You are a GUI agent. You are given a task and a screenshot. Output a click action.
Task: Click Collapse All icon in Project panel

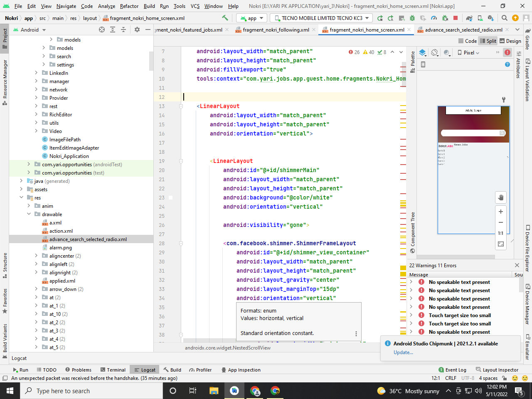123,30
